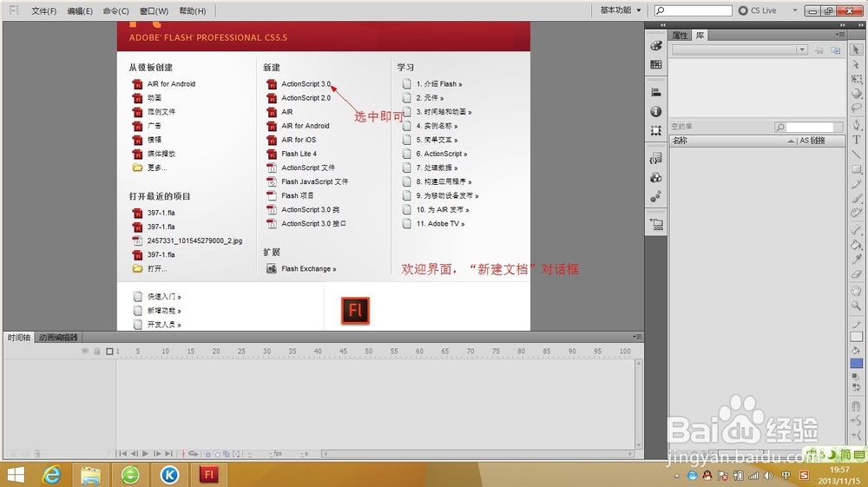Switch to the 属性 tab
The width and height of the screenshot is (868, 487).
680,35
